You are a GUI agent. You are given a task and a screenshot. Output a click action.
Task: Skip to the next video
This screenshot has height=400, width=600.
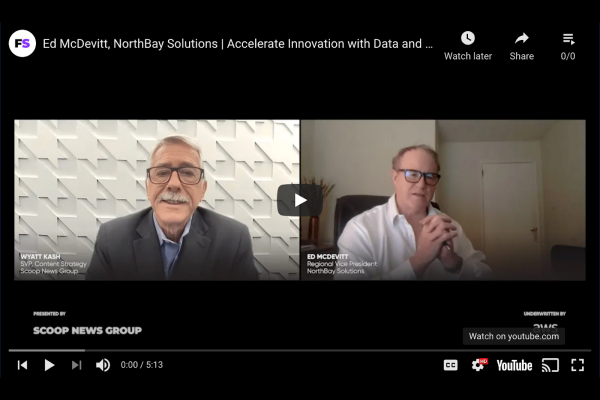click(77, 365)
